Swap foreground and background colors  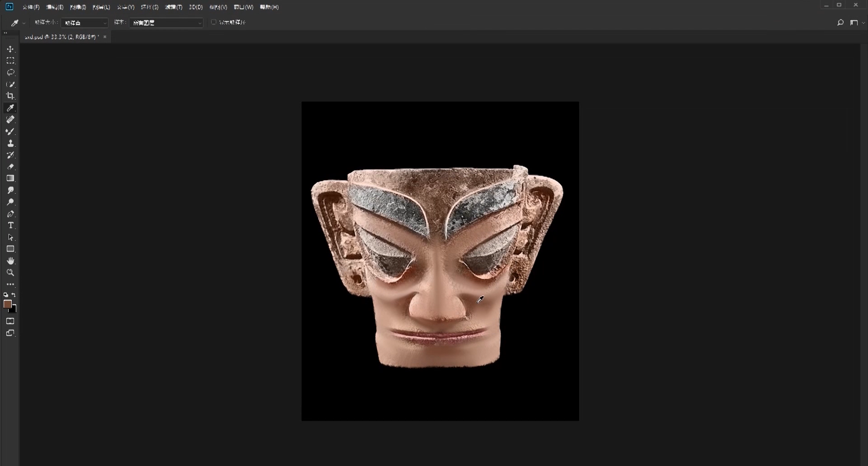click(14, 295)
